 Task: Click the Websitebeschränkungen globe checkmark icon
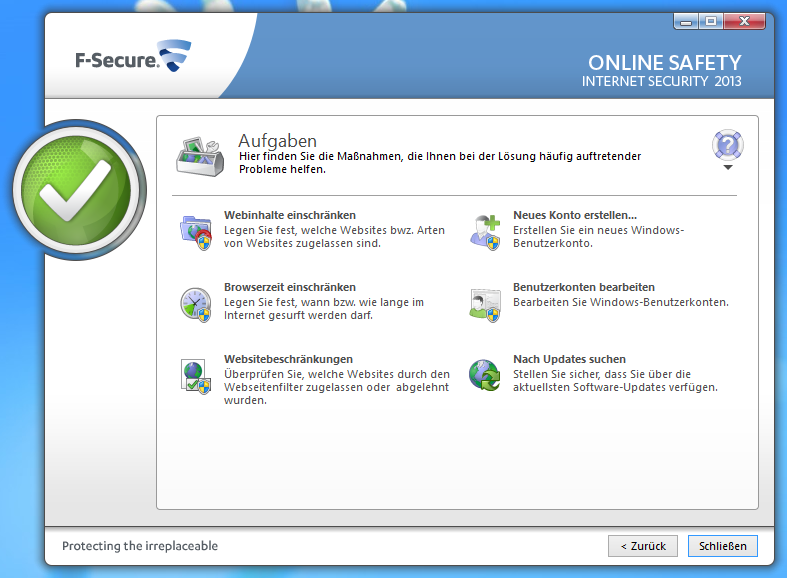(196, 377)
